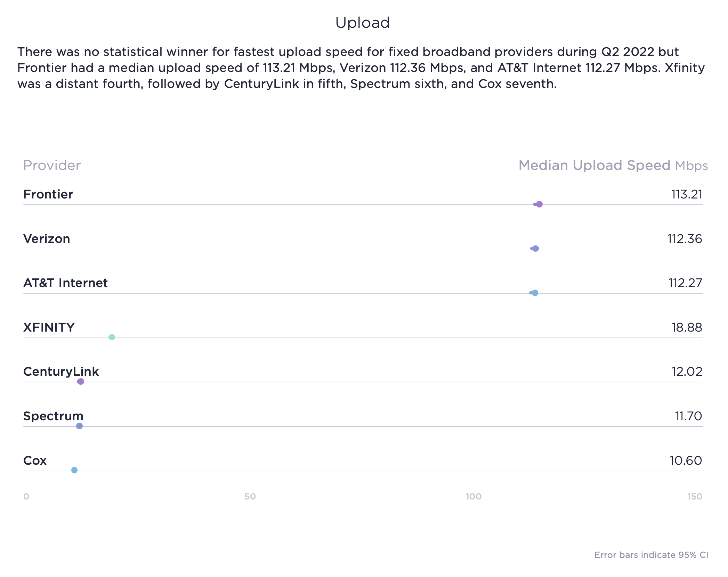This screenshot has width=728, height=577.
Task: Select the 18.88 value for XFINITY
Action: pyautogui.click(x=687, y=327)
